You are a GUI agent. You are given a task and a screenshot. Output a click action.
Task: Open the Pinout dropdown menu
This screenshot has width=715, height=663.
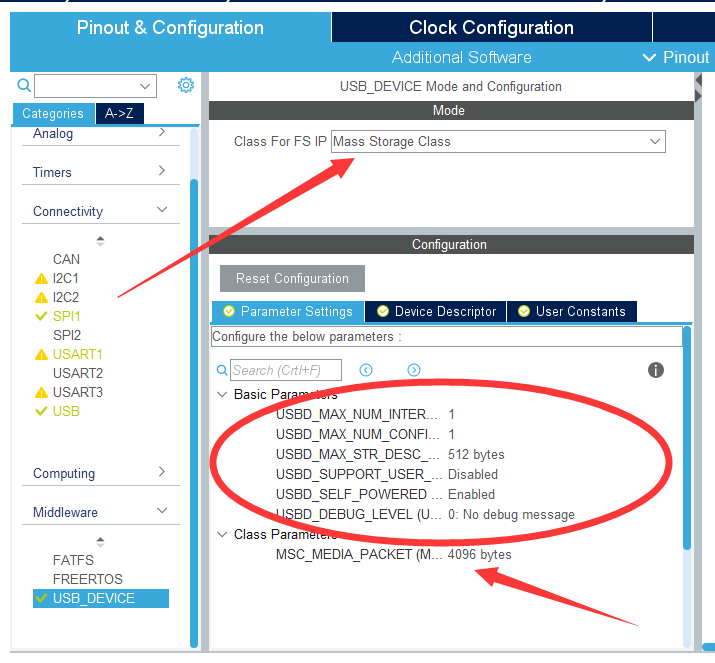(676, 57)
